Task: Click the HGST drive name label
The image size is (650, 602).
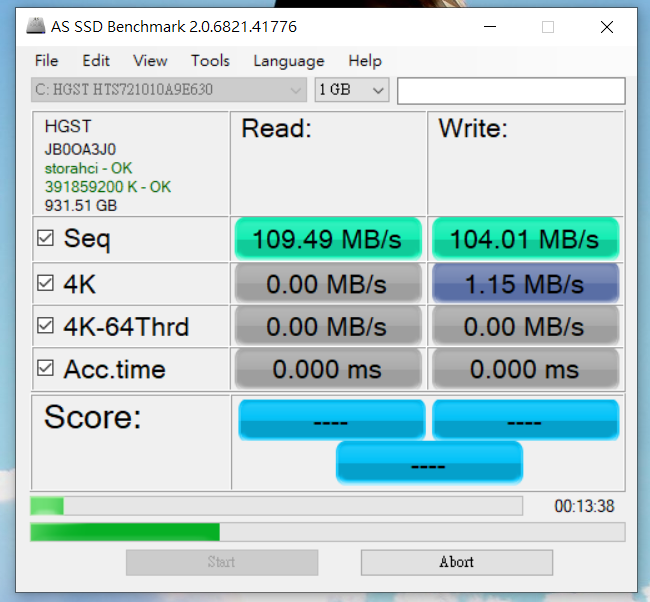Action: [68, 126]
